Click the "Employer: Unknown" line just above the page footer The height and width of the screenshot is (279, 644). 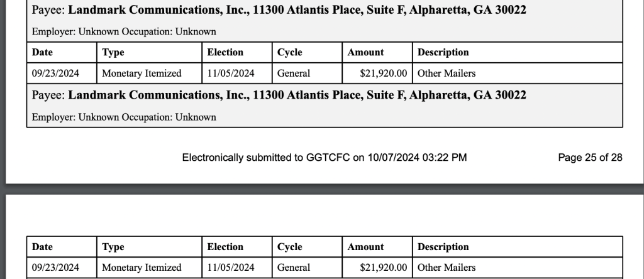pyautogui.click(x=123, y=117)
